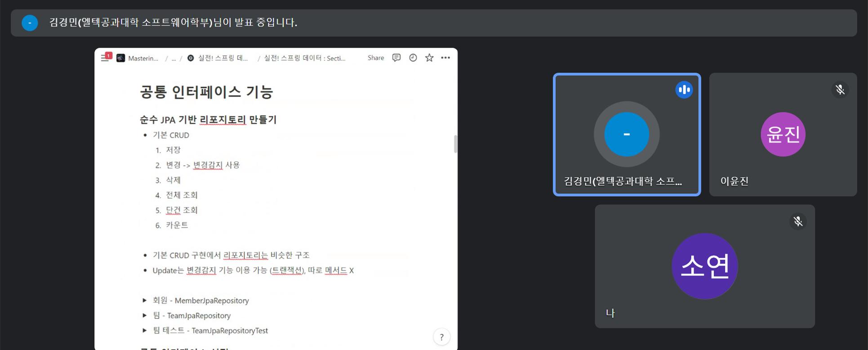Viewport: 868px width, 350px height.
Task: Expand the 회원 - MemberJpaRepository toggle
Action: 144,300
